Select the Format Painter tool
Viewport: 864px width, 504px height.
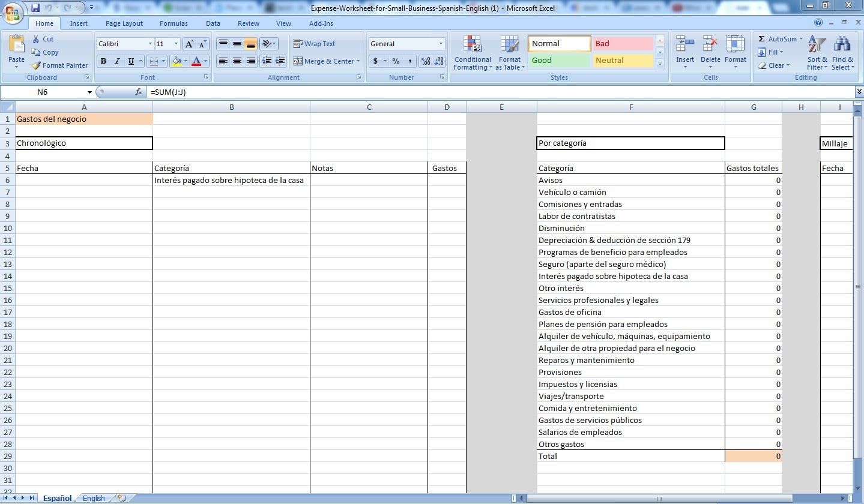tap(59, 65)
